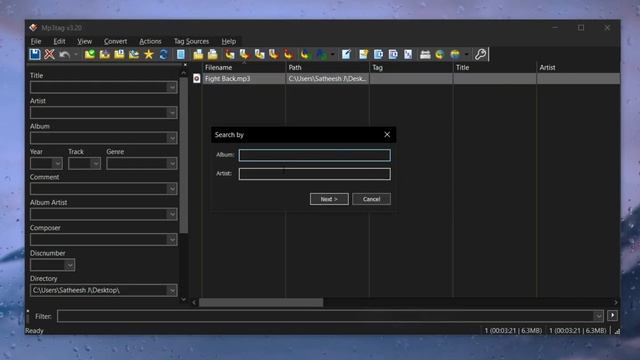This screenshot has height=360, width=640.
Task: Click Cancel in the Search by dialog
Action: (371, 199)
